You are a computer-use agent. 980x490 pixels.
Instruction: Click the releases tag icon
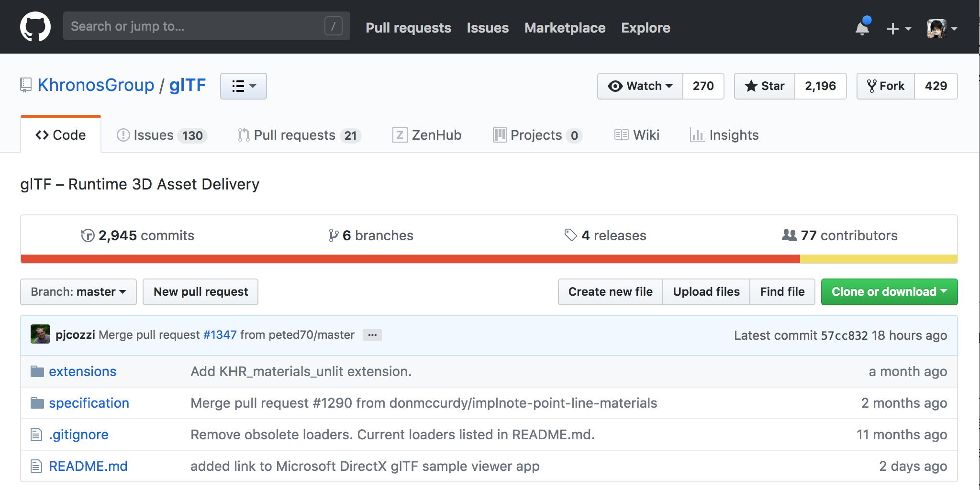coord(570,235)
